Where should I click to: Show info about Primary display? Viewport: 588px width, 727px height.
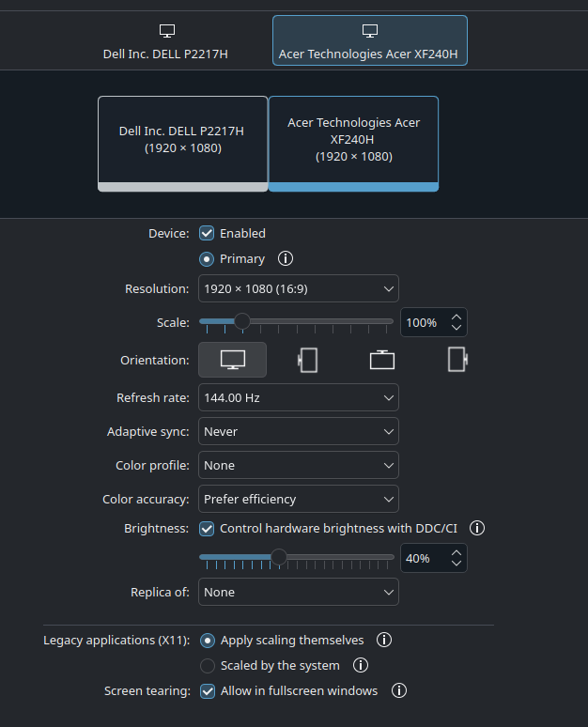(286, 258)
